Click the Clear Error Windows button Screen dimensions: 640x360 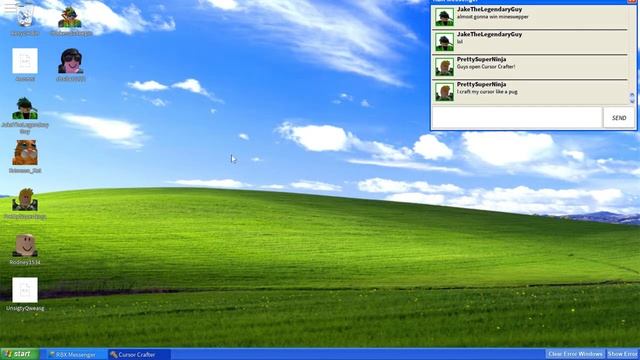[575, 354]
